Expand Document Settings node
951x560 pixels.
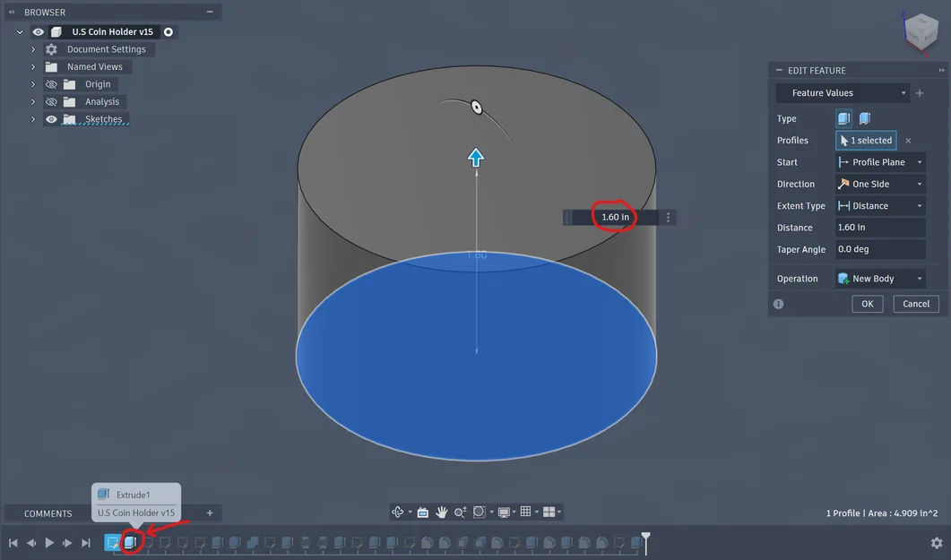(33, 49)
